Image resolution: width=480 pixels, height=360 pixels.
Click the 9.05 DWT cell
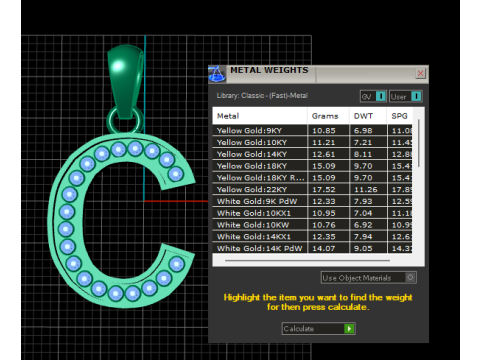click(368, 248)
